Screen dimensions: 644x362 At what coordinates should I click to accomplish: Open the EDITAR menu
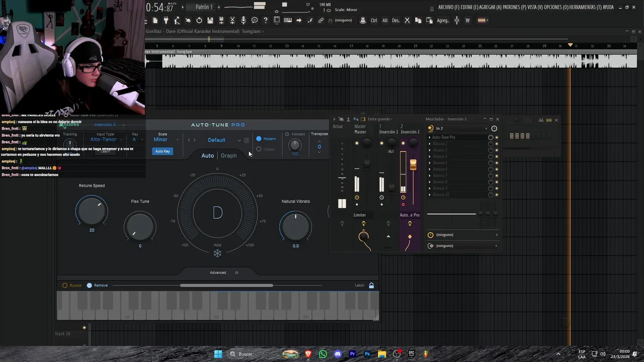(469, 8)
